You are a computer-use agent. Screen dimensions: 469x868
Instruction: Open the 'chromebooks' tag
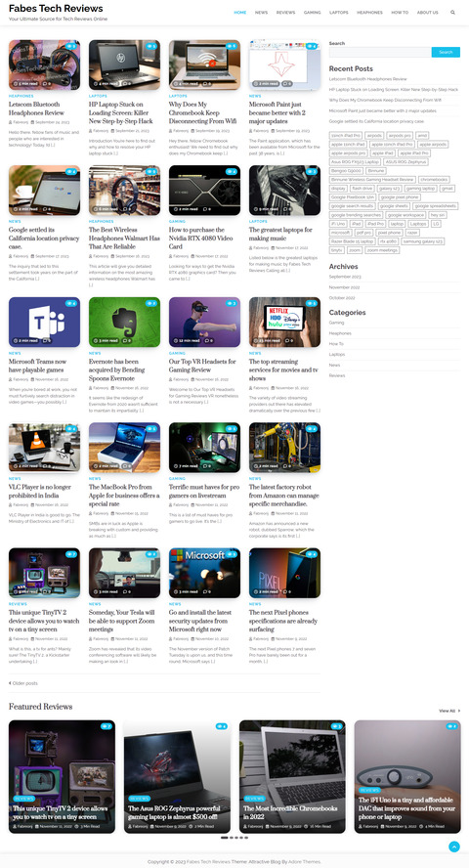pyautogui.click(x=434, y=180)
